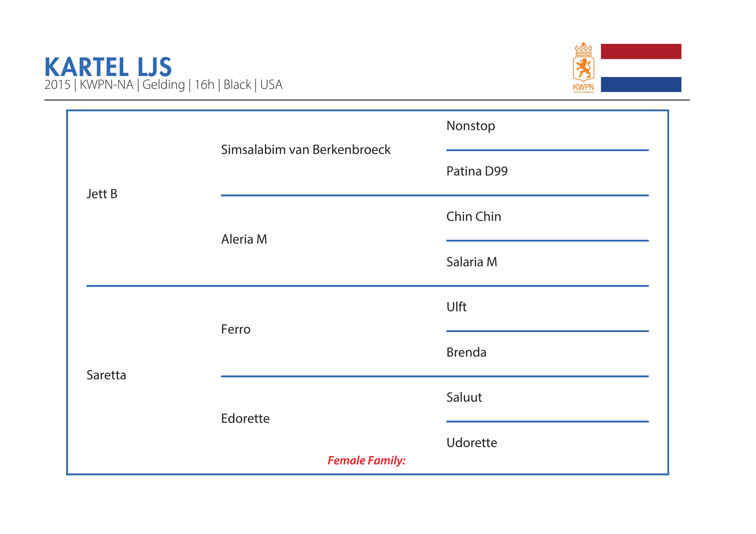Click the Ferro pedigree entry

[235, 329]
